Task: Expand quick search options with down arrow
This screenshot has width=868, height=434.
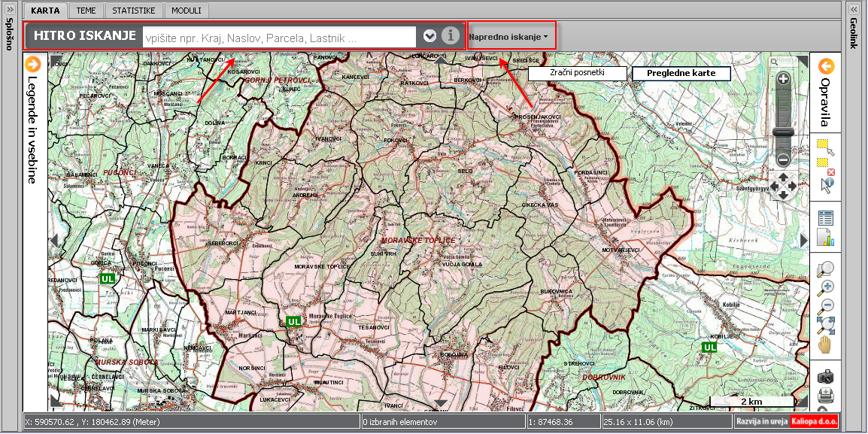Action: 429,36
